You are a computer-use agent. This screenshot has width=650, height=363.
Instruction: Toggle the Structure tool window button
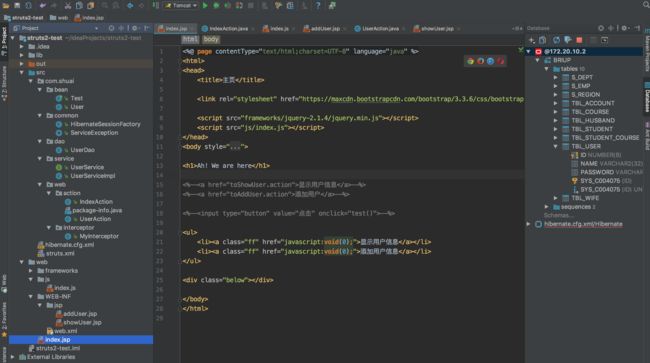(4, 84)
